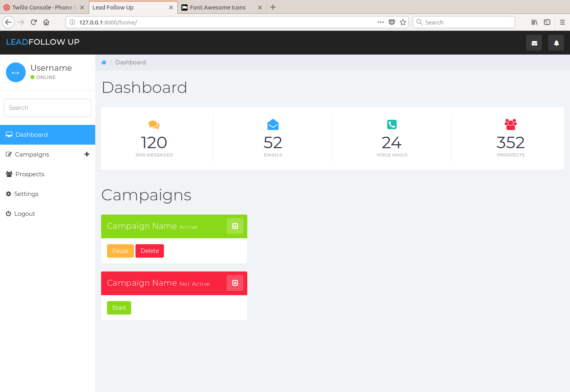The width and height of the screenshot is (570, 392).
Task: Switch to Font Awesome Icons tab
Action: tap(218, 8)
